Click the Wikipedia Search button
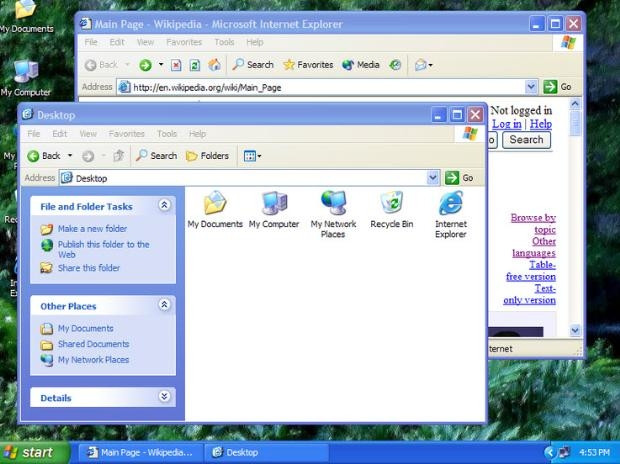The height and width of the screenshot is (464, 620). pos(526,140)
